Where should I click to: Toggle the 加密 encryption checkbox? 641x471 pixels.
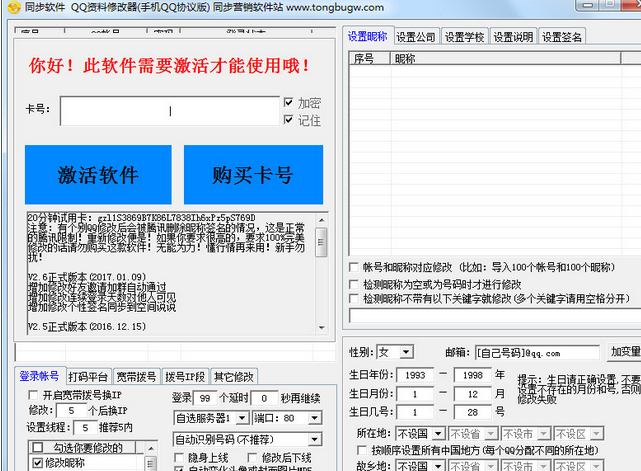[x=289, y=102]
